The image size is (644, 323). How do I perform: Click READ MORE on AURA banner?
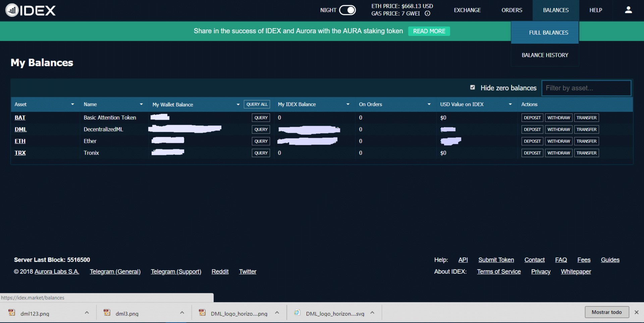click(429, 31)
